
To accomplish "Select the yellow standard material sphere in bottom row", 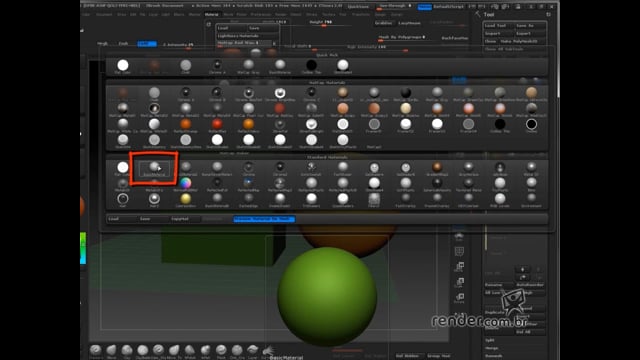I will click(185, 200).
